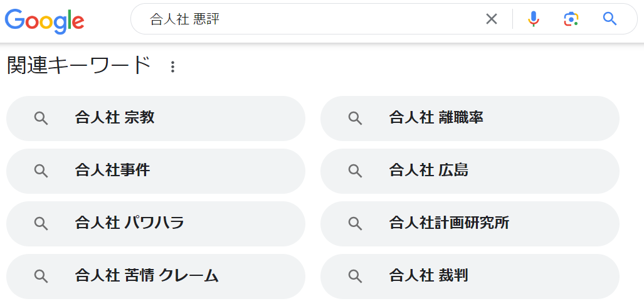
Task: Click magnifier icon beside 合人社 パワハラ
Action: click(x=41, y=224)
